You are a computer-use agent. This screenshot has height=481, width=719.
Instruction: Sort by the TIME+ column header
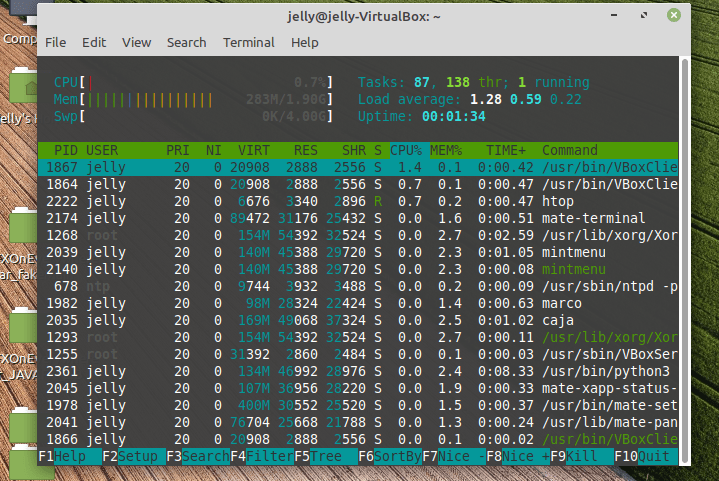click(x=506, y=150)
